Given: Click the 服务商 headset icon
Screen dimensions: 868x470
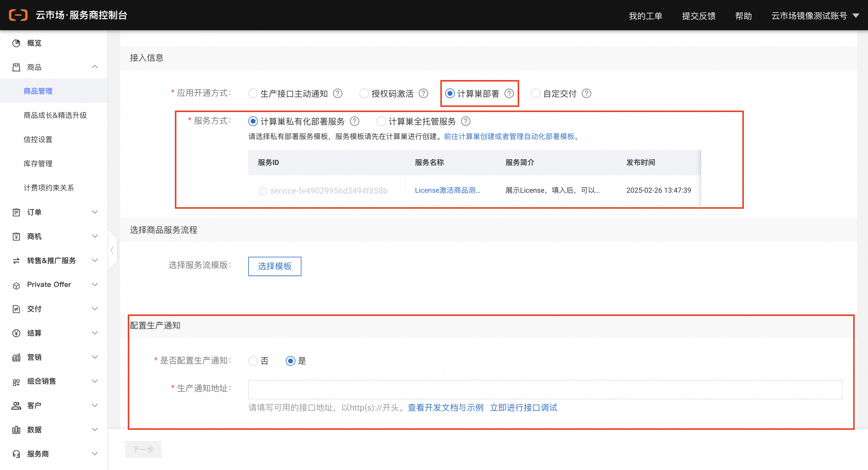Looking at the screenshot, I should pyautogui.click(x=16, y=454).
